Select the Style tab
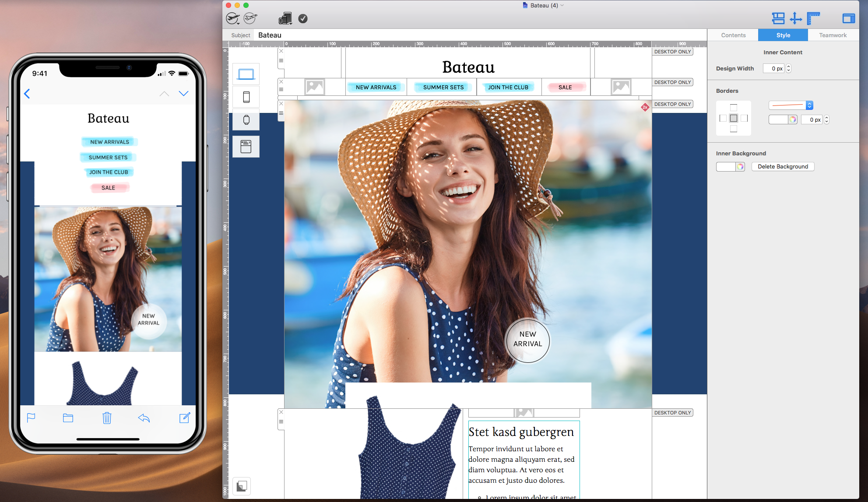Image resolution: width=868 pixels, height=502 pixels. pyautogui.click(x=783, y=35)
